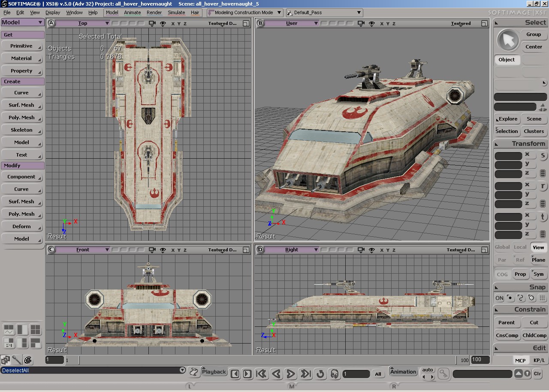Image resolution: width=549 pixels, height=392 pixels.
Task: Maximize the User viewport using its corner icon
Action: click(485, 23)
